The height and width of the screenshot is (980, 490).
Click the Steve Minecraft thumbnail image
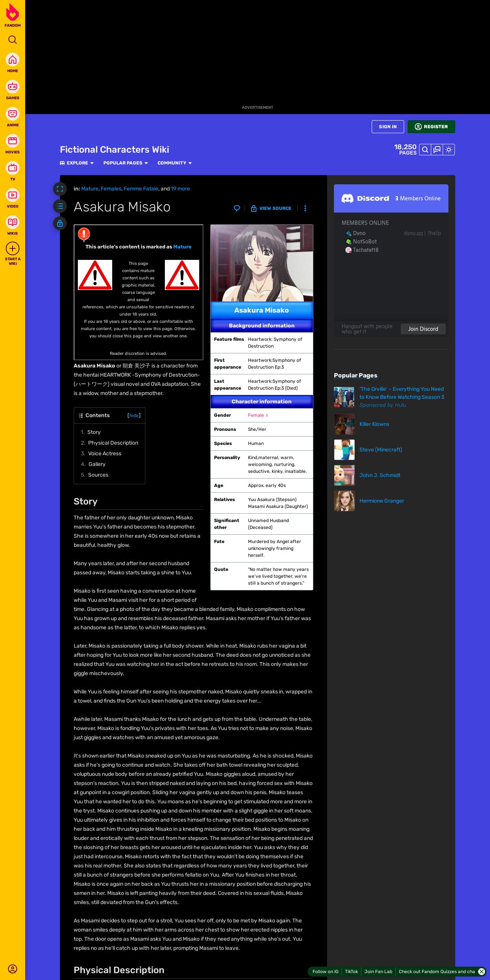(x=344, y=450)
